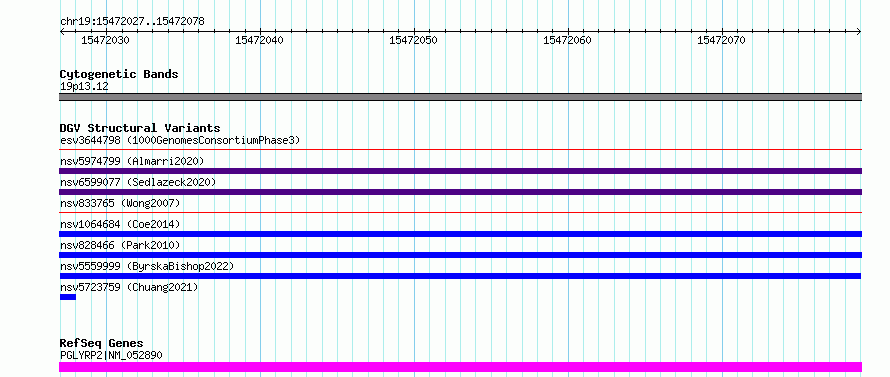Open variant nsv5559999 (ByrskaBishop2022) label
Image resolution: width=890 pixels, height=377 pixels.
coord(147,266)
